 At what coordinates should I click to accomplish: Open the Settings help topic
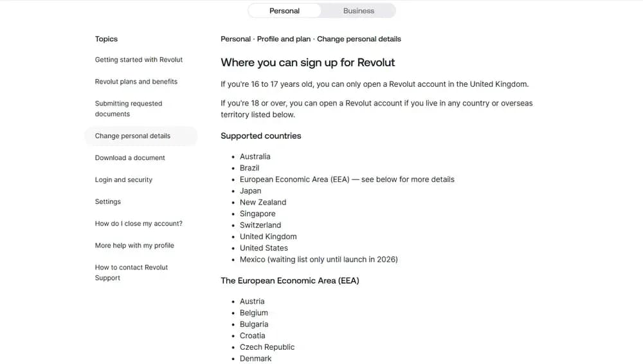(108, 202)
